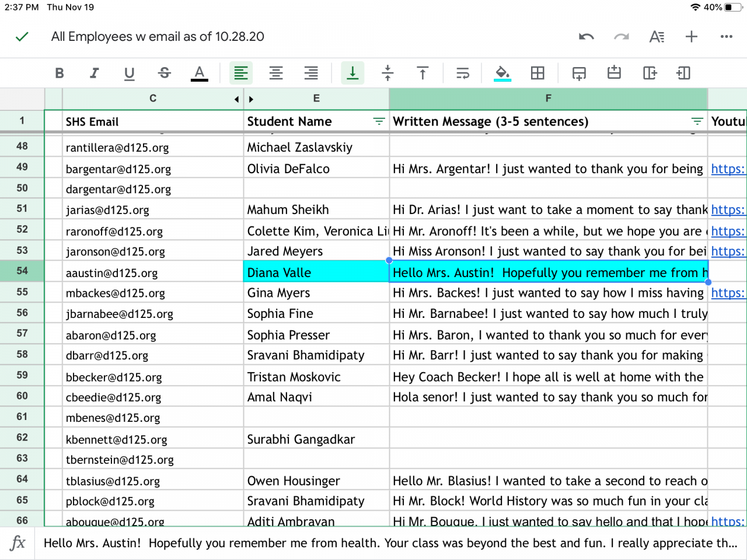Tap the green checkmark to finish editing
The height and width of the screenshot is (560, 747).
point(22,37)
